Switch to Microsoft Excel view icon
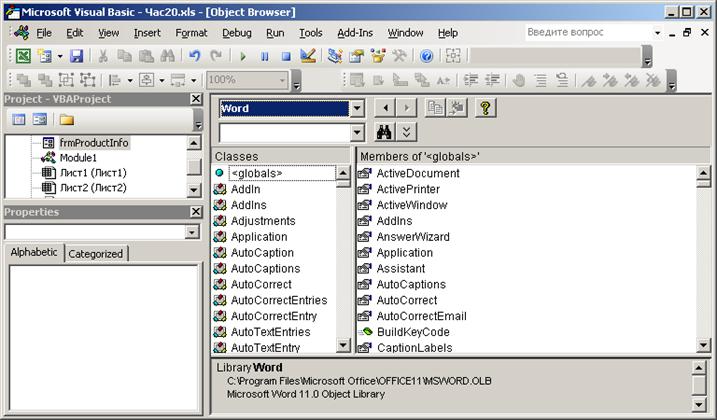The image size is (717, 420). click(x=23, y=56)
